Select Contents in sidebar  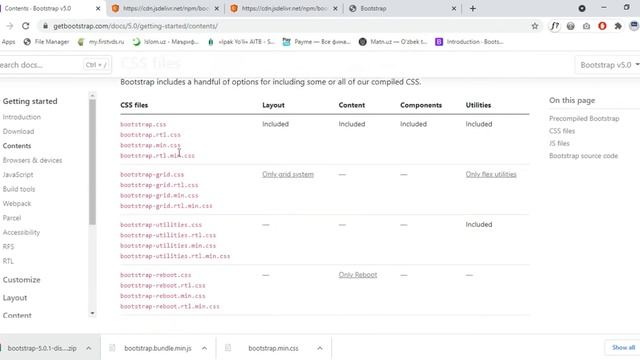17,146
